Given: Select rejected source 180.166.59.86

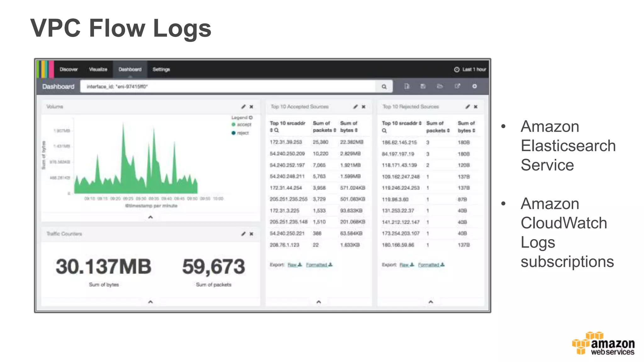Looking at the screenshot, I should [398, 245].
